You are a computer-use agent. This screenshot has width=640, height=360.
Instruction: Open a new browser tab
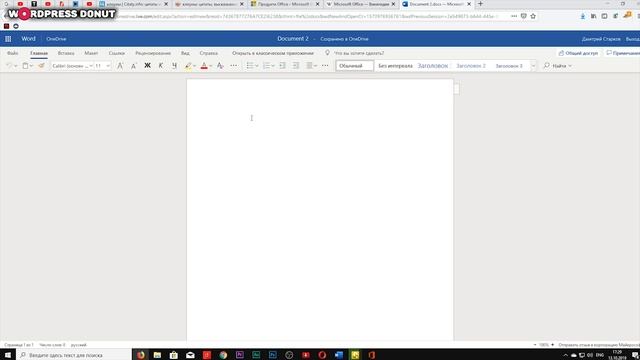480,4
